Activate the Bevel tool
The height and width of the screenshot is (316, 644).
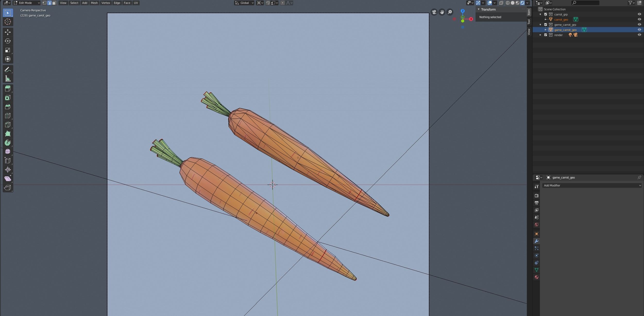point(8,107)
